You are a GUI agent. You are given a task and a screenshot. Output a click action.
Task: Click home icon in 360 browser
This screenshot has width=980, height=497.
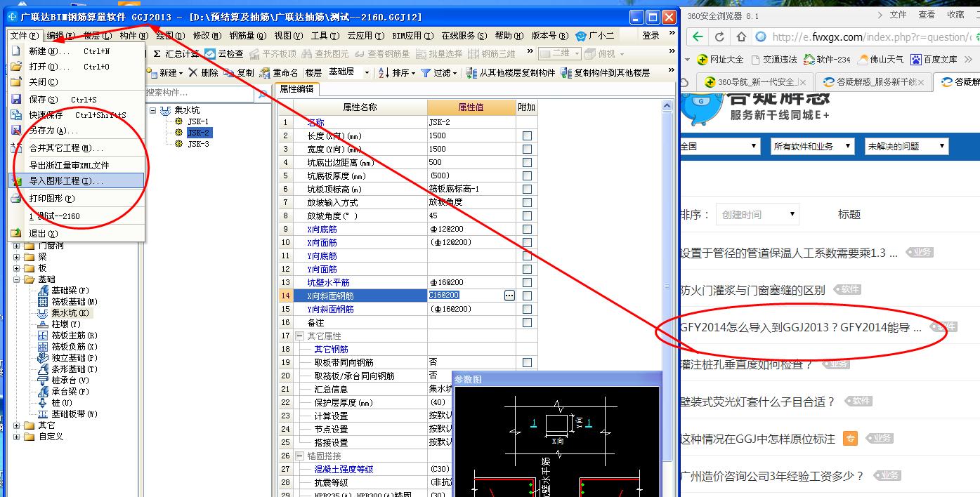coord(741,37)
